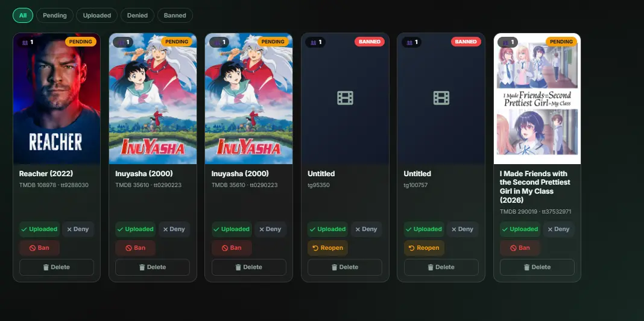Click BANNED badge on tg95350 card
The height and width of the screenshot is (321, 644).
click(x=369, y=42)
